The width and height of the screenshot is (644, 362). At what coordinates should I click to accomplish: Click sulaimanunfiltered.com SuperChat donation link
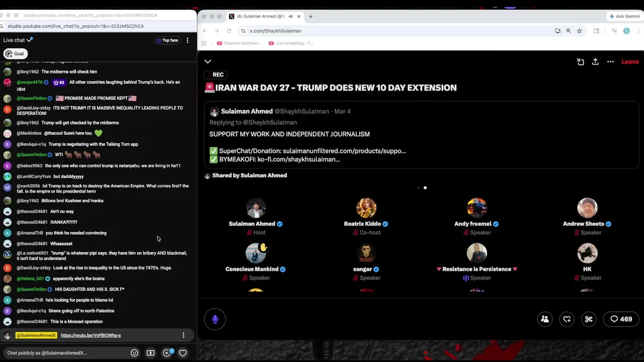(344, 151)
